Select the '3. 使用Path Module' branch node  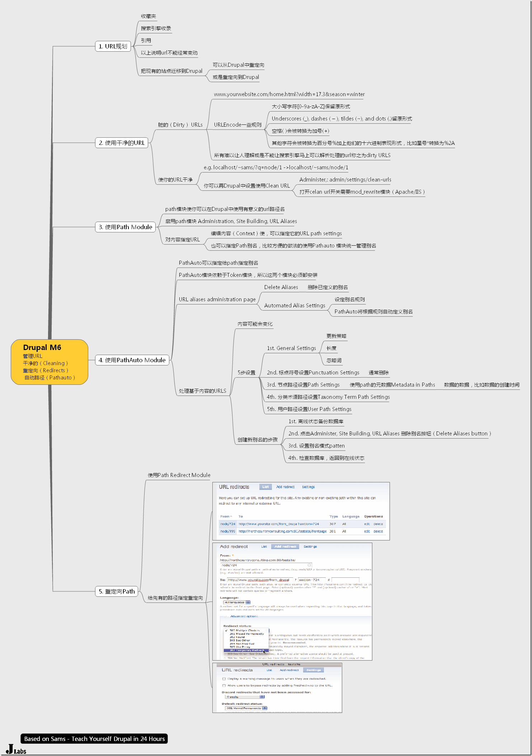pos(125,227)
